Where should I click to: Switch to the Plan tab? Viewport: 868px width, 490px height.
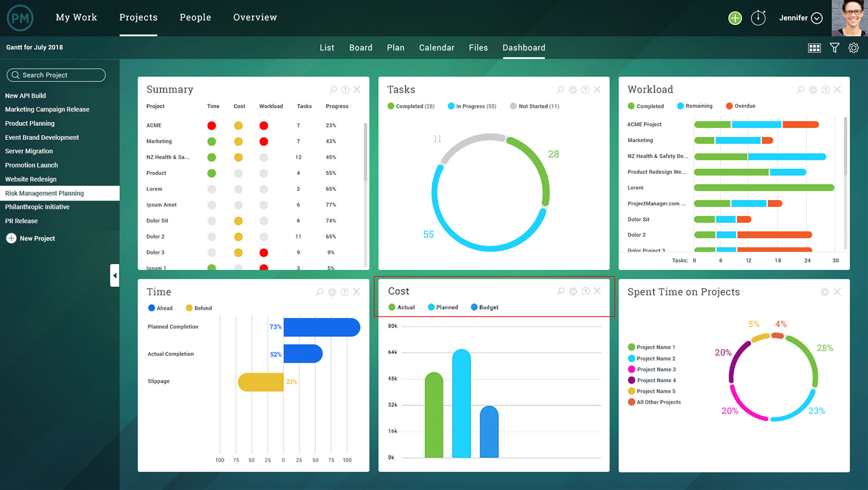click(x=395, y=47)
